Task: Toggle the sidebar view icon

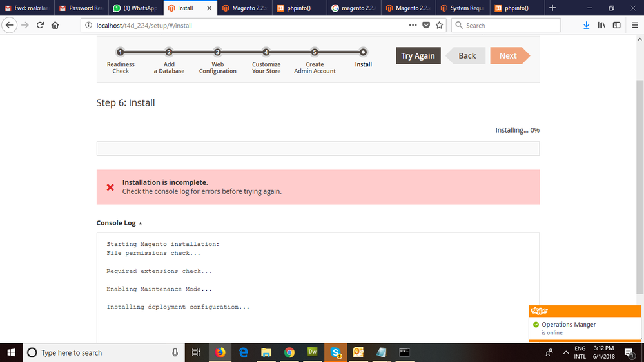Action: pyautogui.click(x=616, y=26)
